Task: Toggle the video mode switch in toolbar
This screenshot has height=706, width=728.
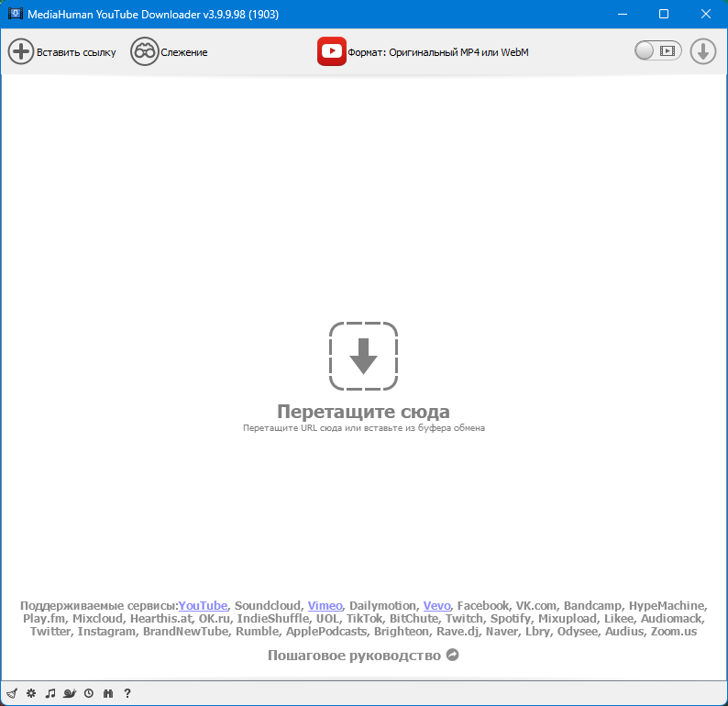Action: [658, 50]
